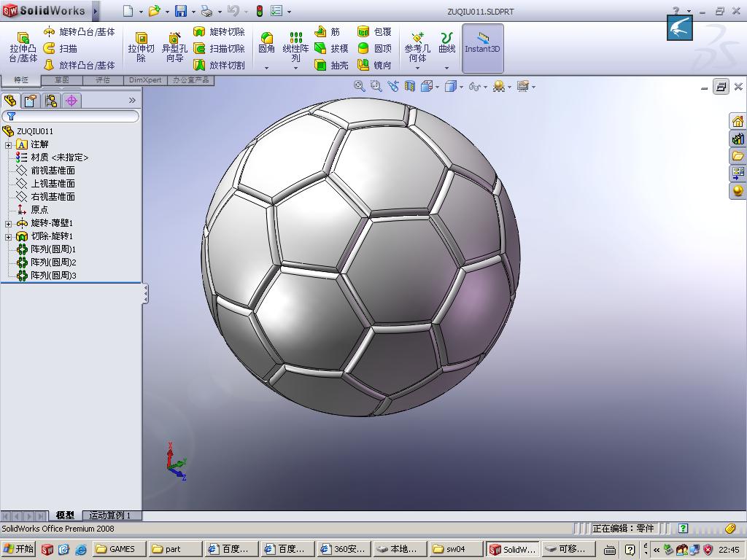This screenshot has height=560, width=747.
Task: Open the Curves (曲线) tool
Action: [447, 43]
